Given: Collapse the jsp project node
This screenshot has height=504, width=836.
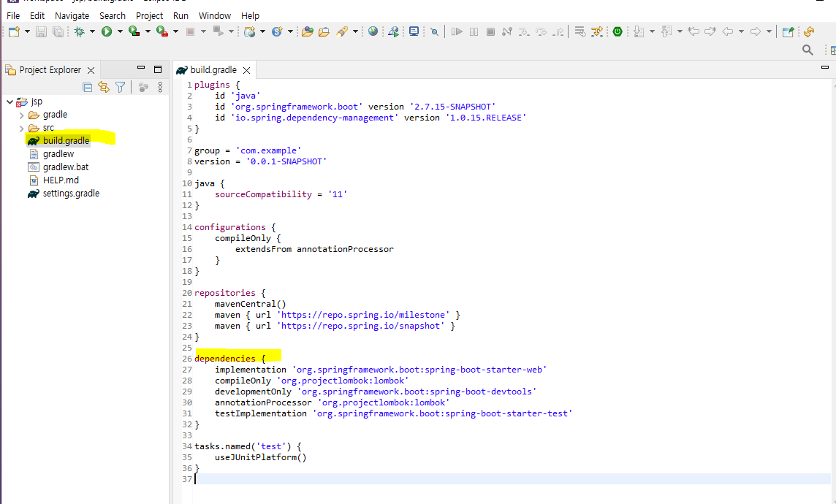Looking at the screenshot, I should tap(9, 102).
